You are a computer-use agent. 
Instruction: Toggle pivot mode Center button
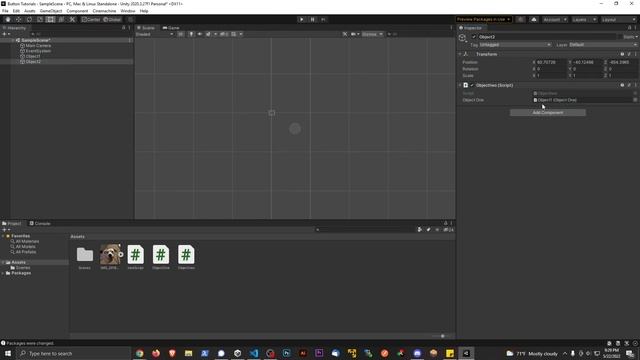point(91,19)
